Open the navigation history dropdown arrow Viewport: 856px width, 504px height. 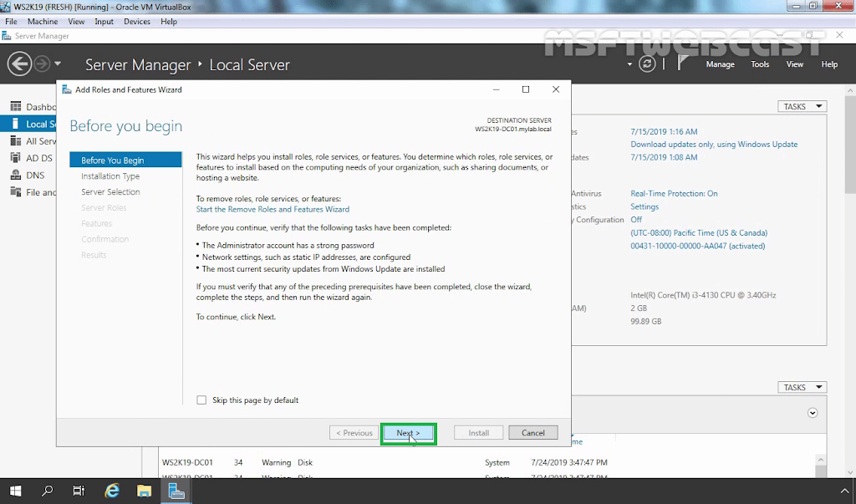58,64
